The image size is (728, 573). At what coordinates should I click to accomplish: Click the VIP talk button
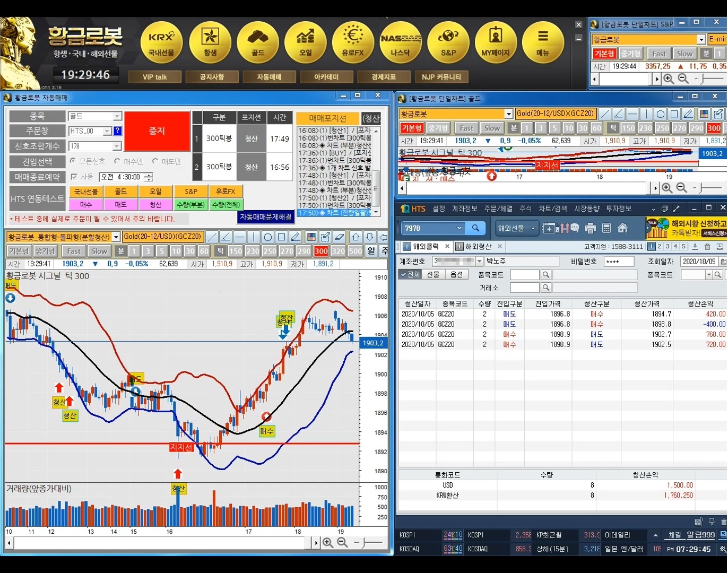pyautogui.click(x=155, y=77)
